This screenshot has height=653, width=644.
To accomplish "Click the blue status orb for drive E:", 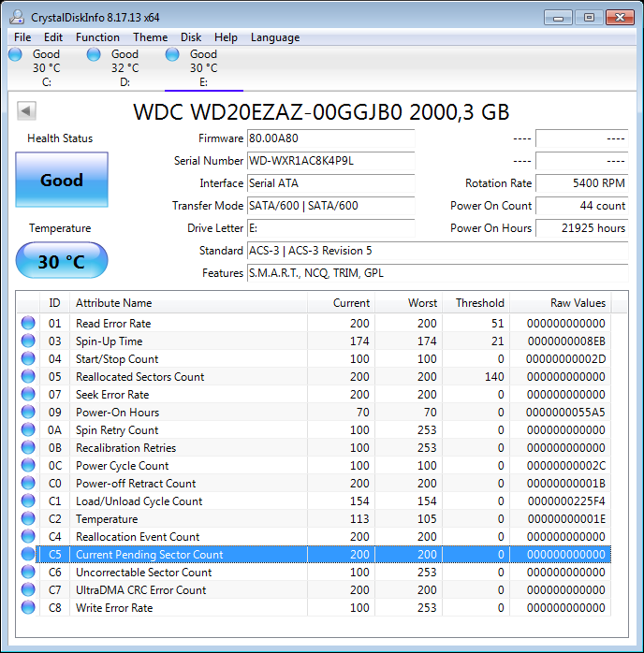I will [172, 54].
